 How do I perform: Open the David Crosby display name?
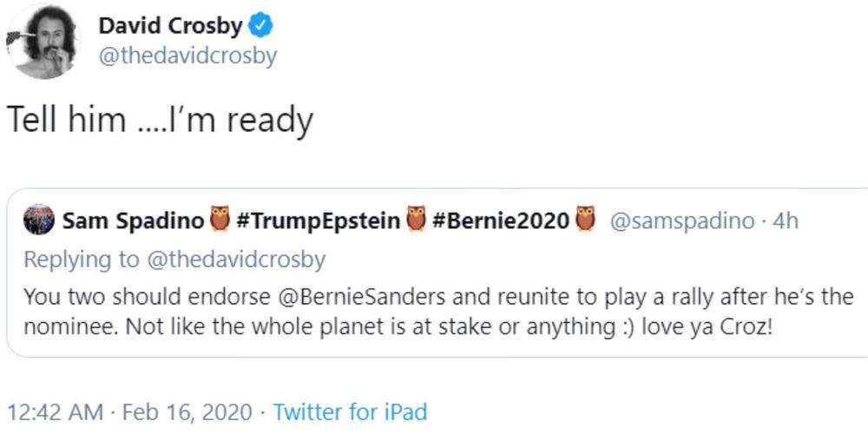click(170, 27)
